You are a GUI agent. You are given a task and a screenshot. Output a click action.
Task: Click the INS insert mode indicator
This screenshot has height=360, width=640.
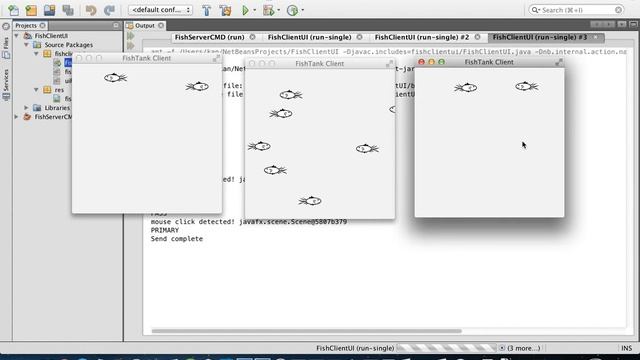tap(627, 348)
